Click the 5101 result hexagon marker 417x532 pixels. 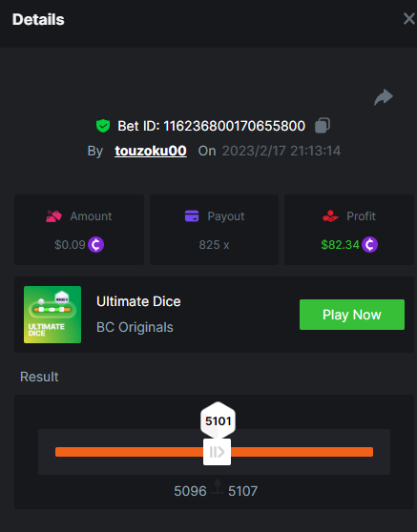218,420
